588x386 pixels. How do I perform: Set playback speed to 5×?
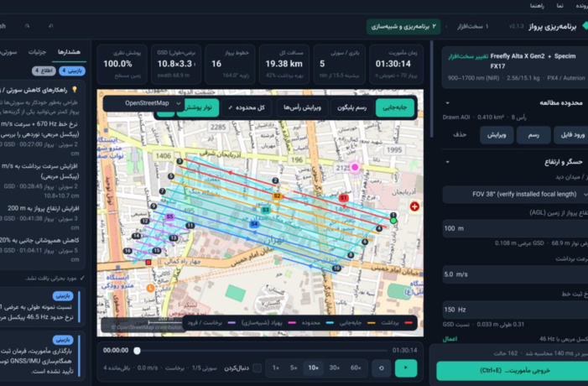[294, 368]
